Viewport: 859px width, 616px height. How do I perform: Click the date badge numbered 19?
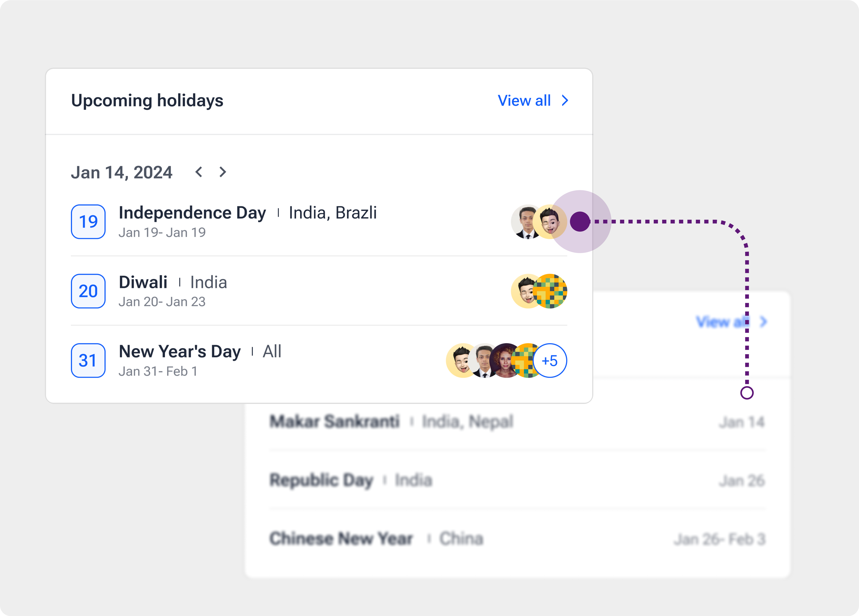click(88, 222)
